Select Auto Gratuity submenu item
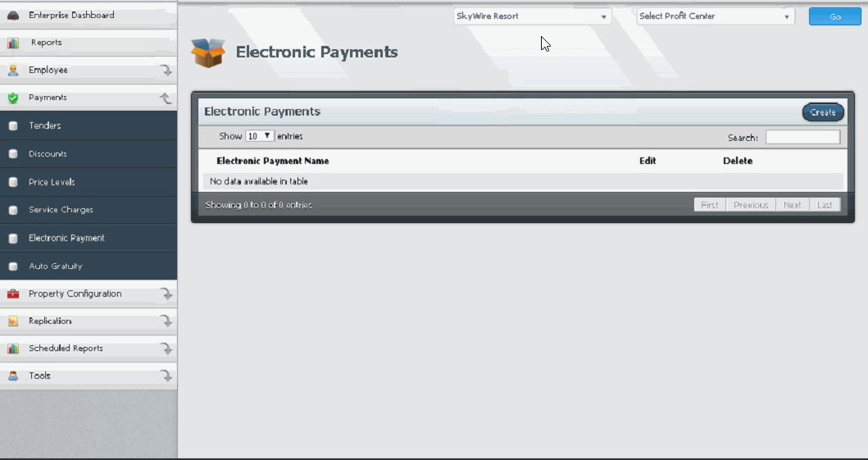The height and width of the screenshot is (460, 868). [x=89, y=266]
